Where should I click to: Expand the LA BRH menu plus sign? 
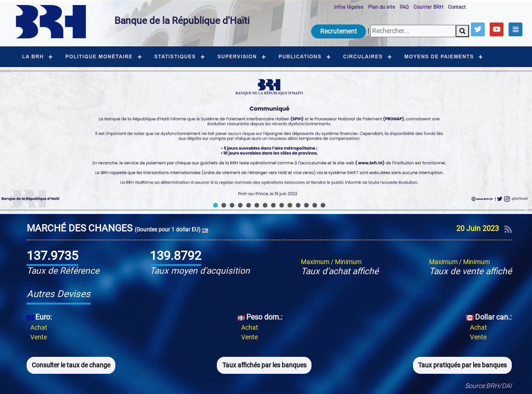pos(51,57)
